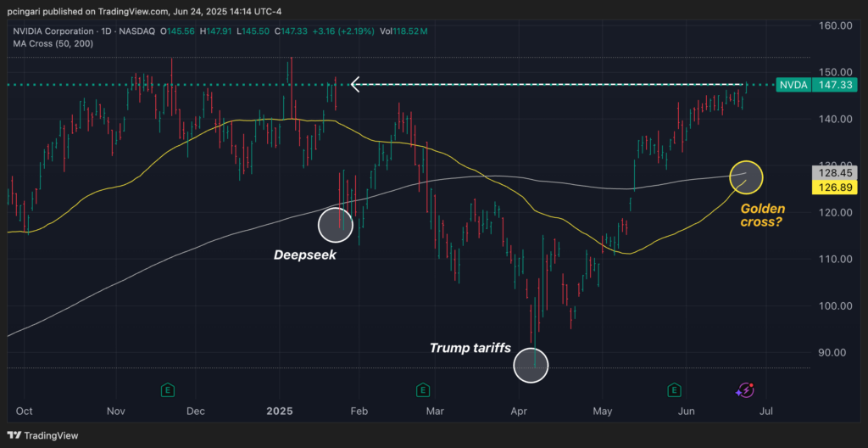Click the 100.00 price axis label
The image size is (868, 448).
pyautogui.click(x=835, y=305)
